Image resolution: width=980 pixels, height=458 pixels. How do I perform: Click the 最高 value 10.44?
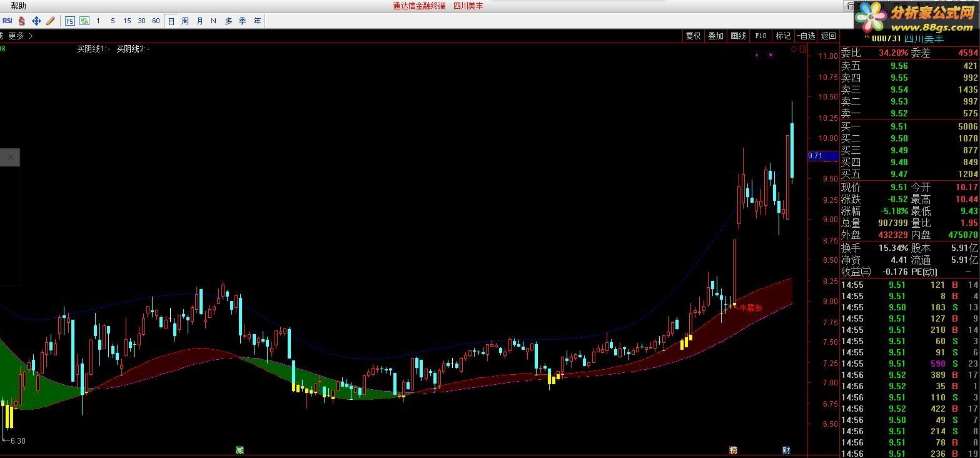(x=966, y=199)
